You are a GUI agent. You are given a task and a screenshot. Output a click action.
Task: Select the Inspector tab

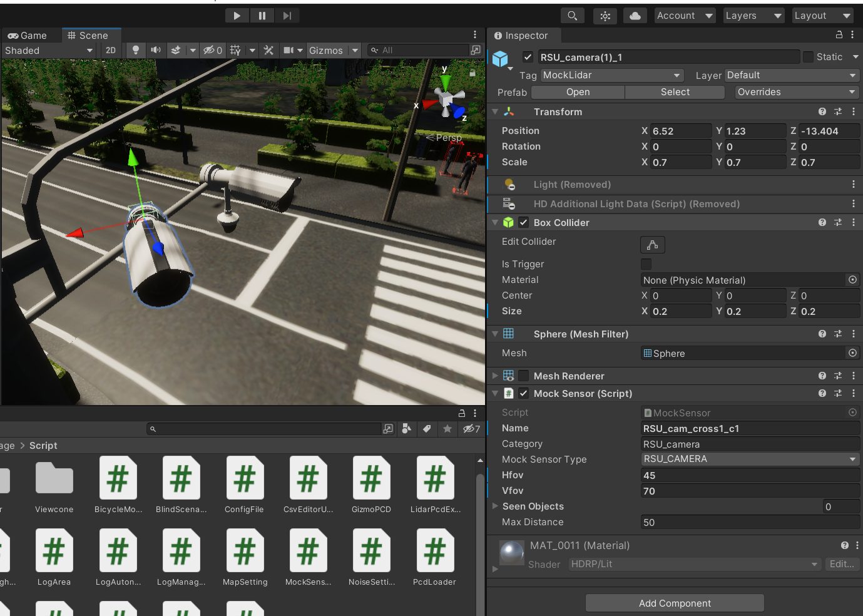point(524,35)
